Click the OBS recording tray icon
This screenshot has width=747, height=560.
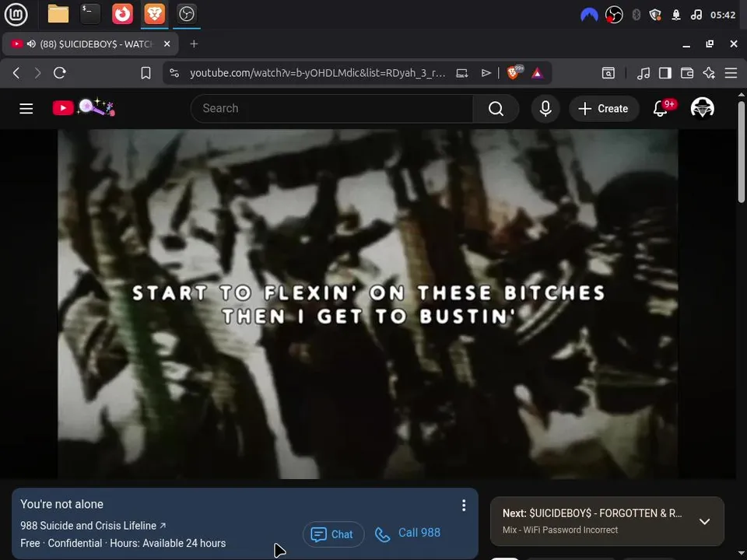(x=614, y=15)
